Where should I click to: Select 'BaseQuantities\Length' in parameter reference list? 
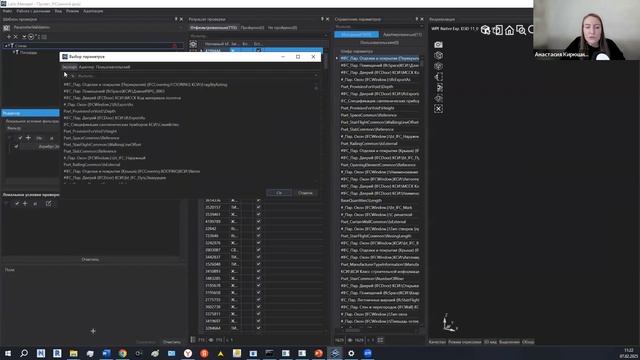361,200
